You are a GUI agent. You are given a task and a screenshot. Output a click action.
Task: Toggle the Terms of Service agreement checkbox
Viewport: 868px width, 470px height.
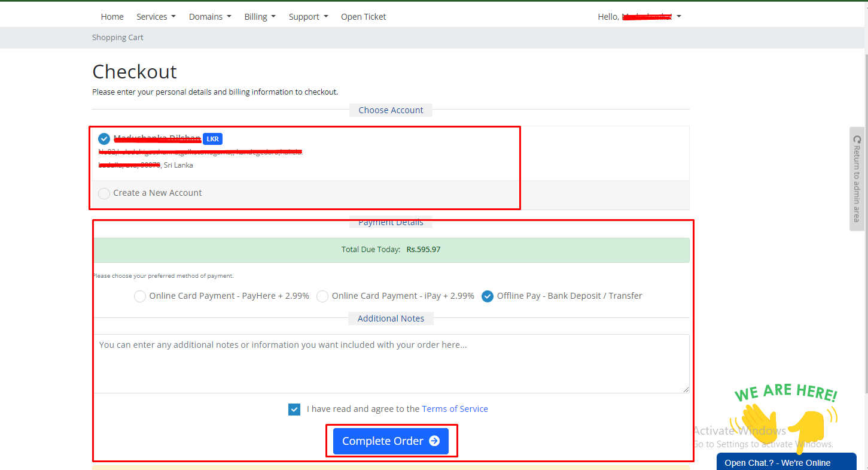[294, 410]
